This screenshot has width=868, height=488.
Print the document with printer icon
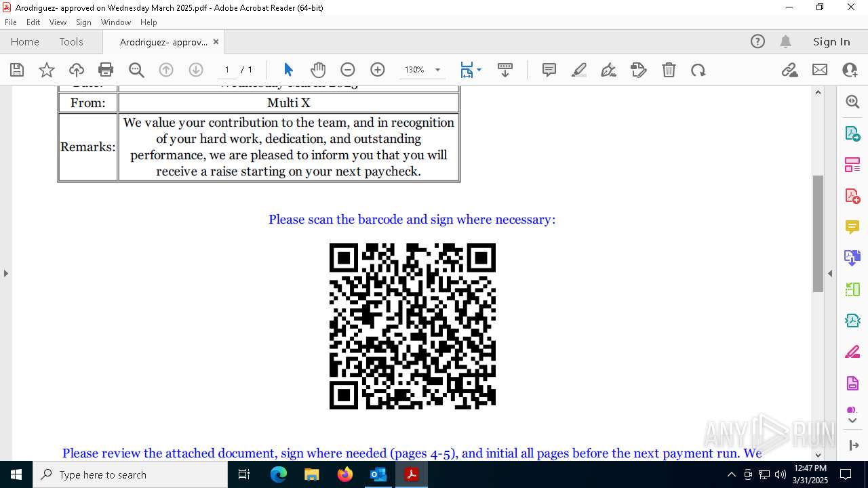[106, 70]
